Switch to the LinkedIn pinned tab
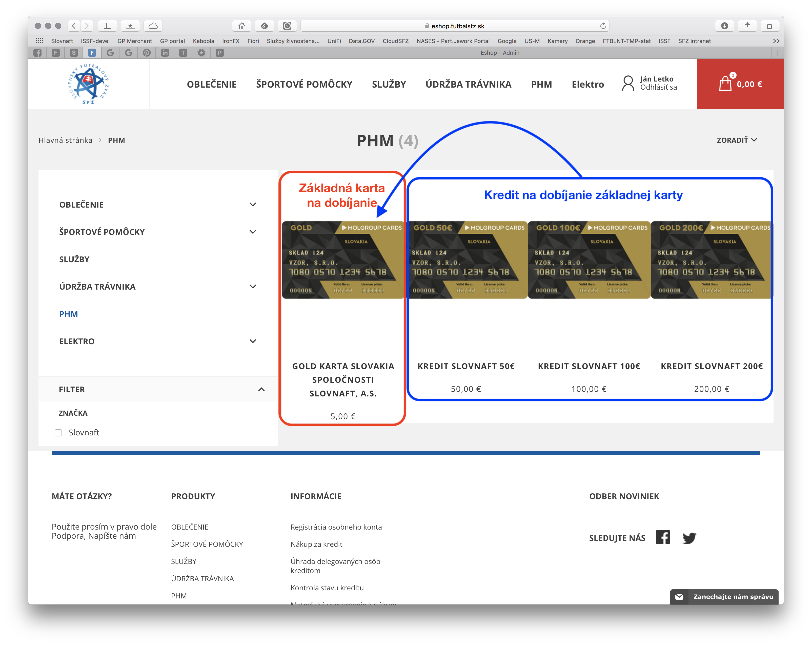The image size is (812, 645). point(165,53)
